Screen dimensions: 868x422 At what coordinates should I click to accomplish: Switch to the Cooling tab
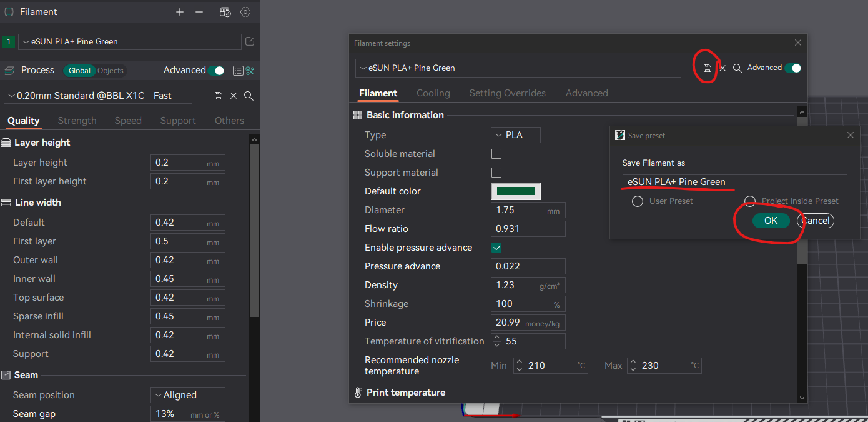(433, 93)
